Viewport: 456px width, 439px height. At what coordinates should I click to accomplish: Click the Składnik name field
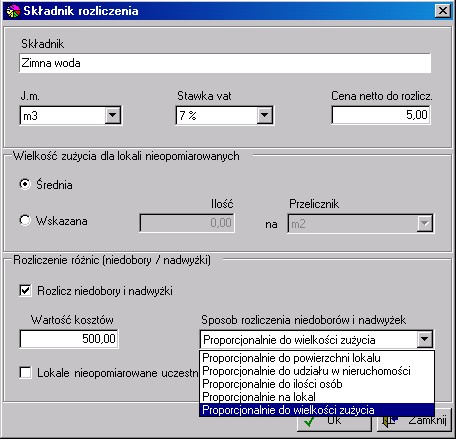point(225,63)
